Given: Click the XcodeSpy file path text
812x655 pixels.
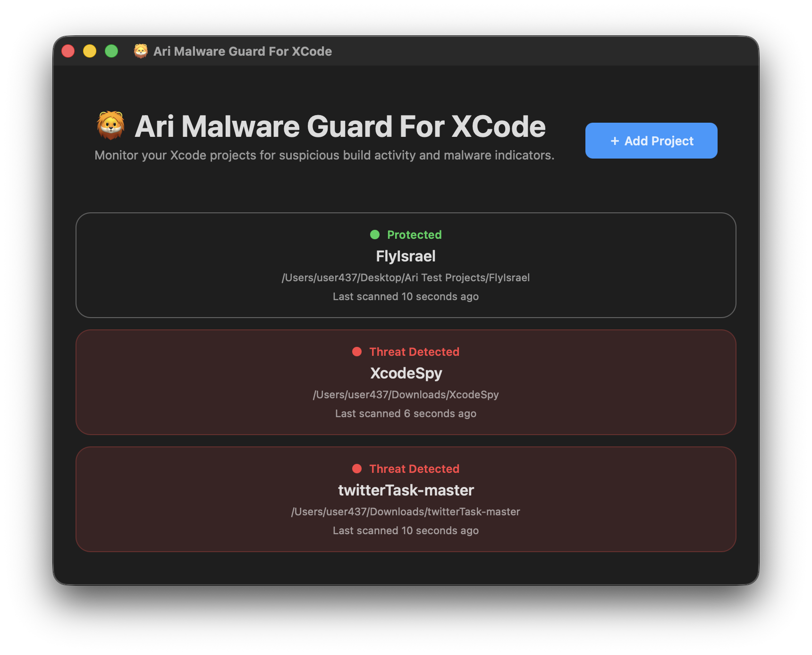Looking at the screenshot, I should (x=406, y=395).
